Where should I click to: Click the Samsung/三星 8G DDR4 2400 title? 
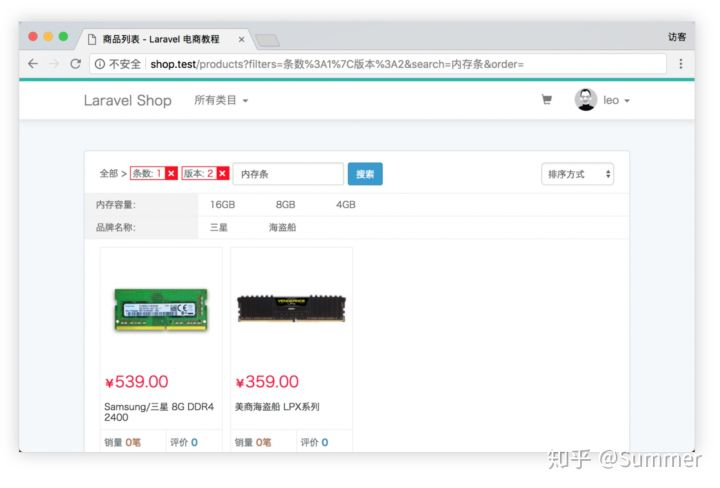(x=159, y=412)
